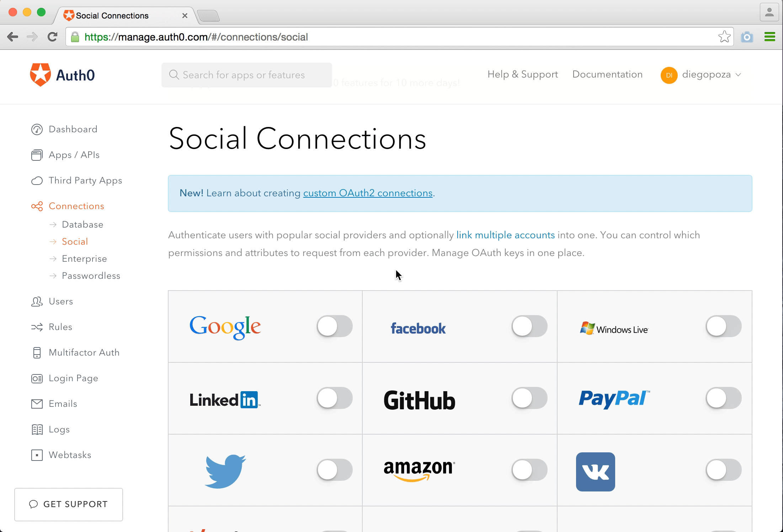Click the Emails sidebar icon
This screenshot has width=783, height=532.
pyautogui.click(x=37, y=404)
